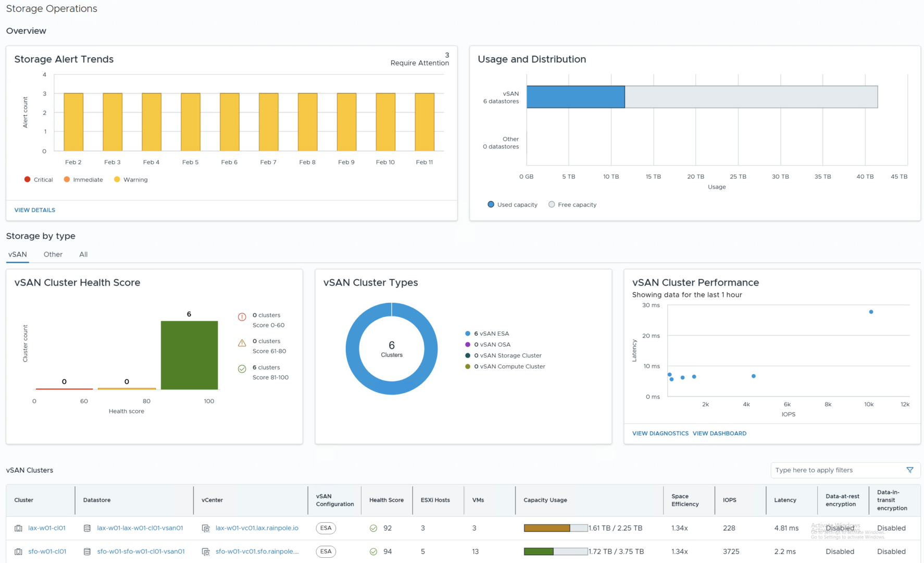
Task: Click vCenter icon beside lax-w01-vc01.lax.rainpole.io
Action: point(206,528)
